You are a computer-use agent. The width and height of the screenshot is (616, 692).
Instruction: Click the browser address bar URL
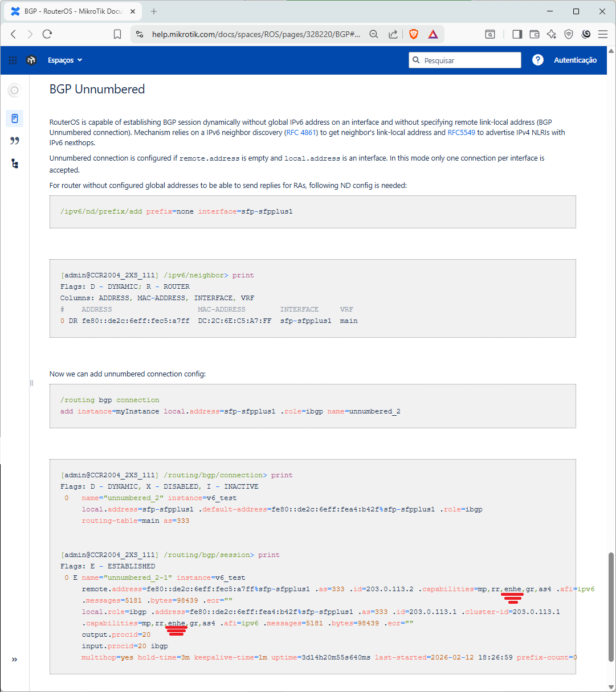(256, 34)
